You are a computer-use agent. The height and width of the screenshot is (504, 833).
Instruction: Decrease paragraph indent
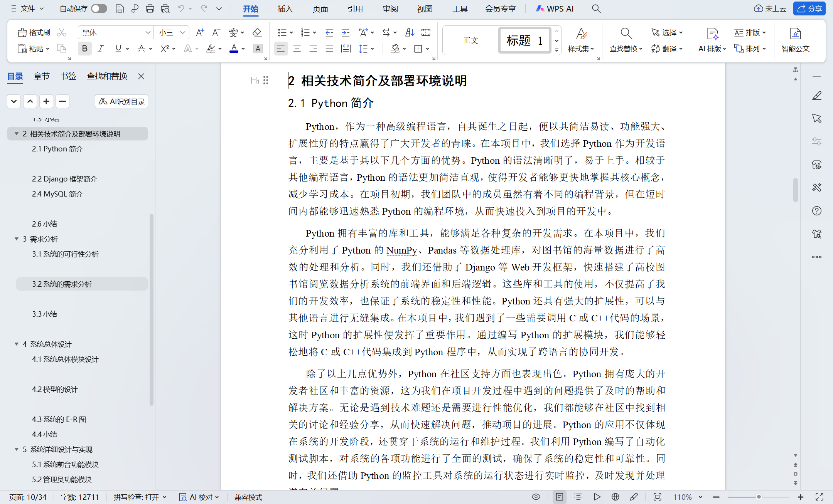pos(329,32)
